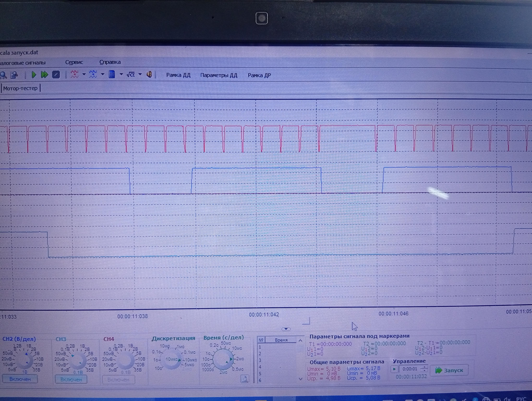Click the red Umax= 5,10 В value

tap(324, 369)
